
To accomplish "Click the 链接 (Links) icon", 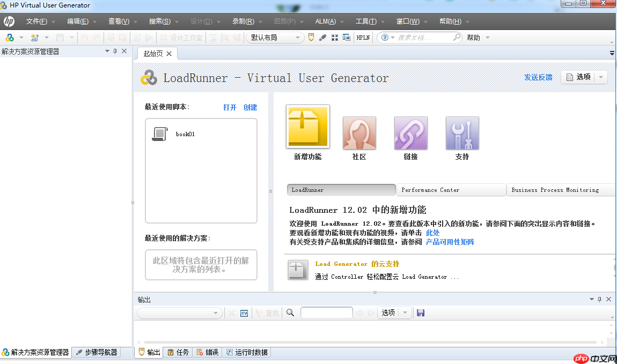I will (x=410, y=132).
